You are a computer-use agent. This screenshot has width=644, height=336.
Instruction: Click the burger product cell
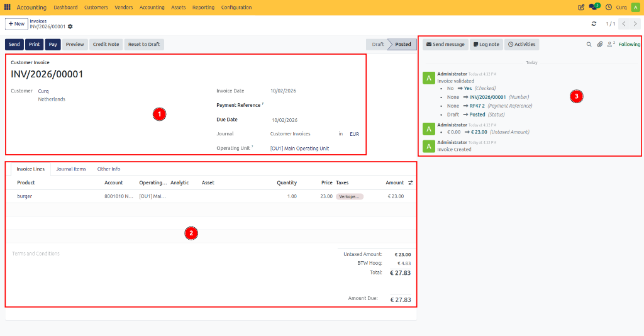click(25, 196)
